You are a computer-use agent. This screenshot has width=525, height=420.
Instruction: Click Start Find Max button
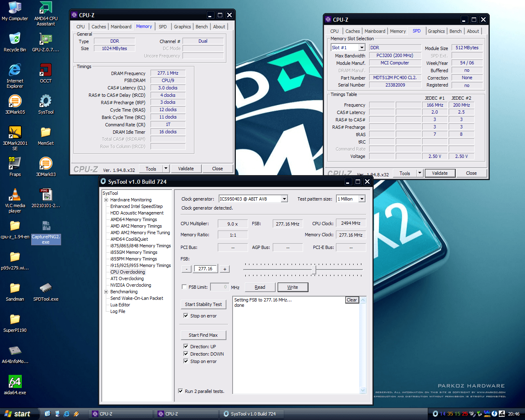(x=203, y=335)
